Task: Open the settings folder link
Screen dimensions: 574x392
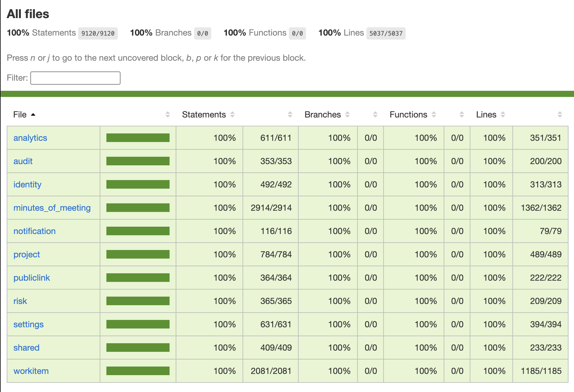Action: point(29,325)
